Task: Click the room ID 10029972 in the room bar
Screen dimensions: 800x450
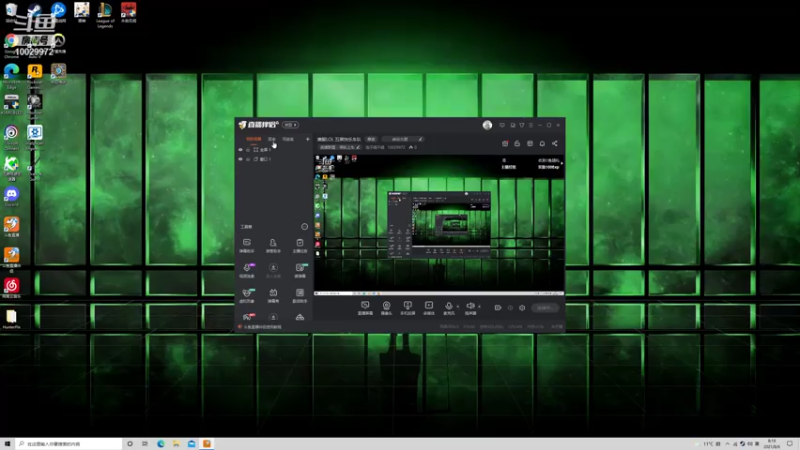Action: pyautogui.click(x=396, y=147)
